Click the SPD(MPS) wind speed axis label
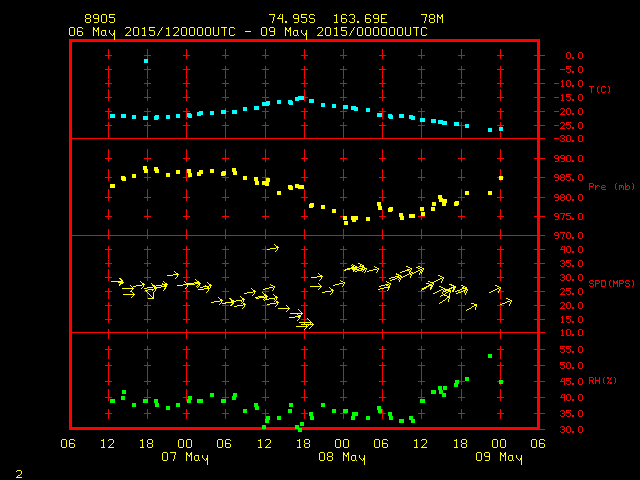The width and height of the screenshot is (640, 480). pos(611,283)
